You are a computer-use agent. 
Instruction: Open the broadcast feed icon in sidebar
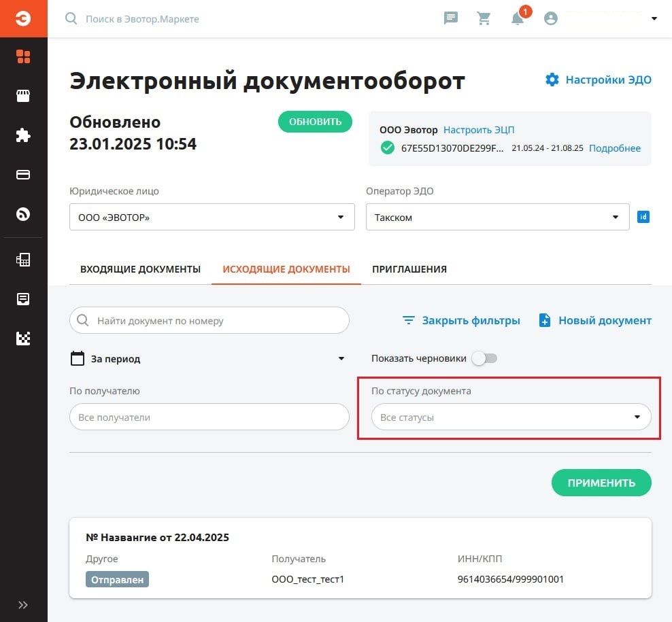pos(23,213)
